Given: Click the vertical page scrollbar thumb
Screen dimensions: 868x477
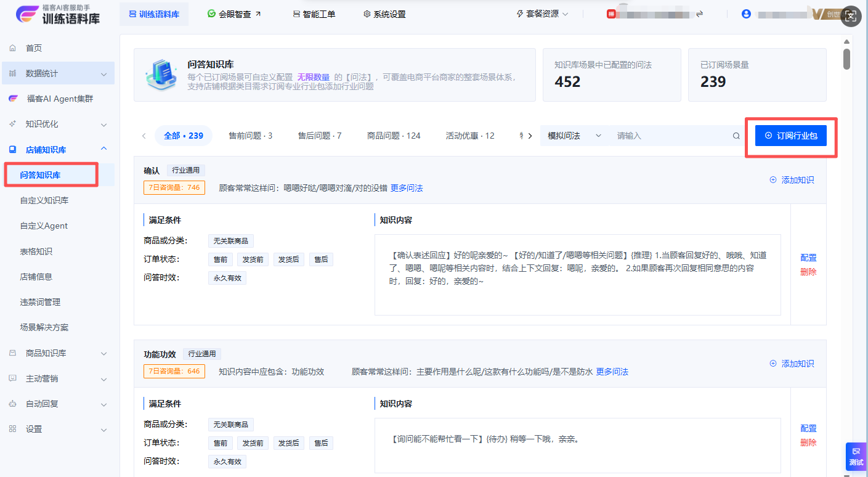Looking at the screenshot, I should 847,59.
